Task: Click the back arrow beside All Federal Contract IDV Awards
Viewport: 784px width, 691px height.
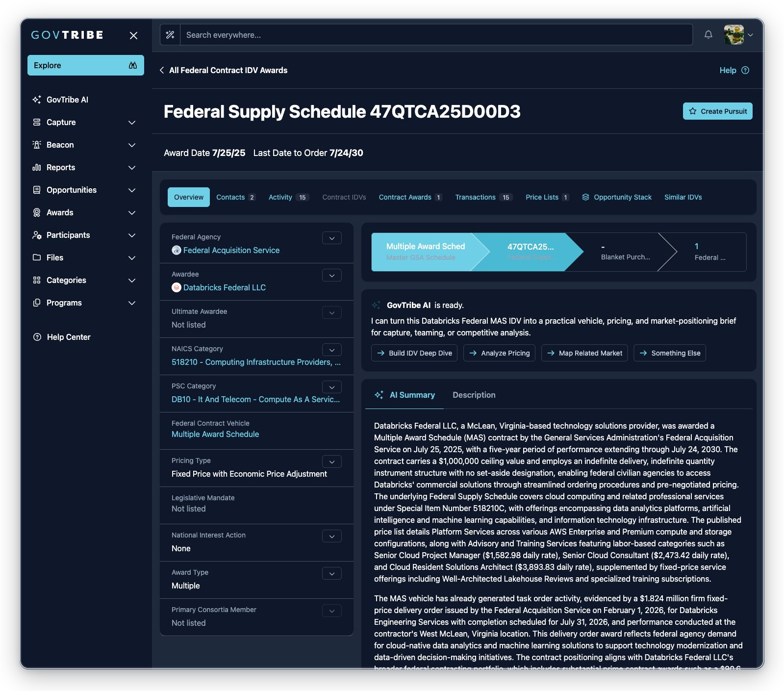Action: click(x=162, y=70)
